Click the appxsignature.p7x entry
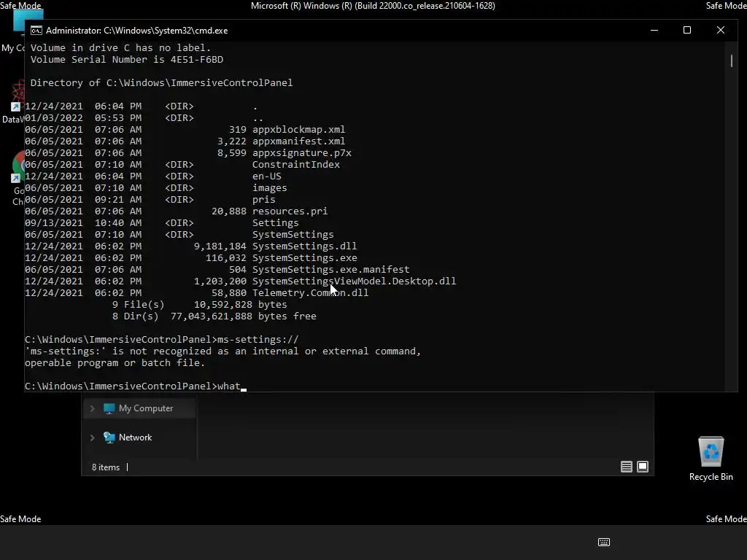The image size is (747, 560). click(301, 153)
